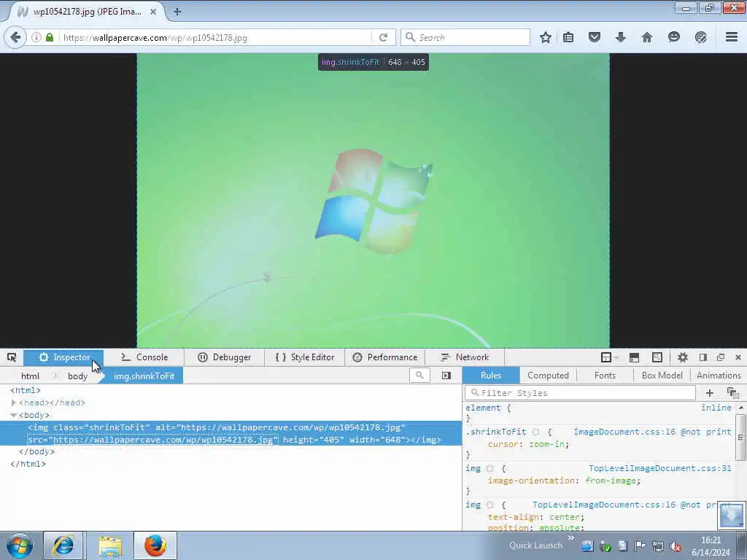Open Firefox hamburger menu
The width and height of the screenshot is (747, 560).
point(731,37)
